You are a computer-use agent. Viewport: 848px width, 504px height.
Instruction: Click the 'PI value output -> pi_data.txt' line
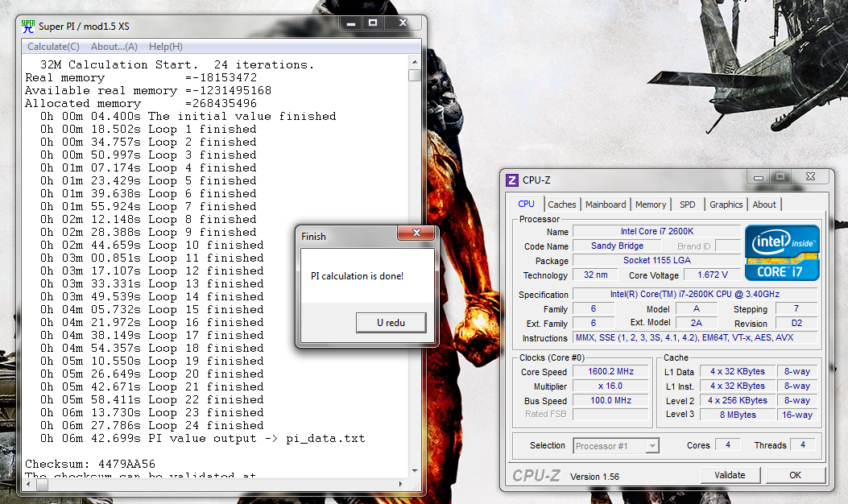coord(203,439)
